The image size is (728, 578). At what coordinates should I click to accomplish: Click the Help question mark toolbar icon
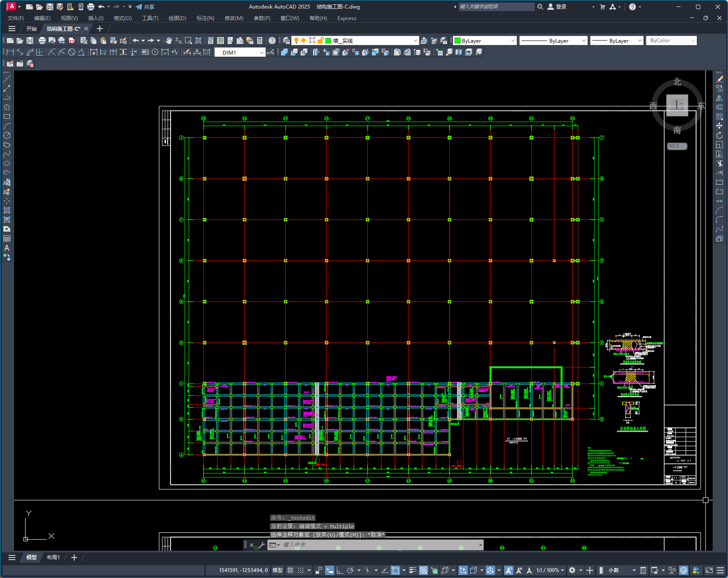(272, 41)
